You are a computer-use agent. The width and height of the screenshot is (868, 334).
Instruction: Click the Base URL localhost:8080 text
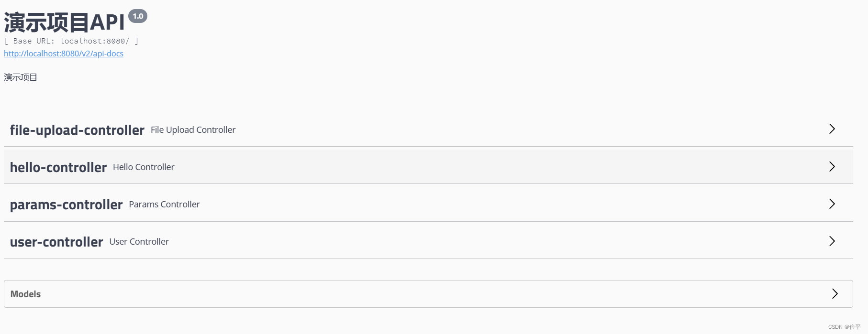coord(71,41)
